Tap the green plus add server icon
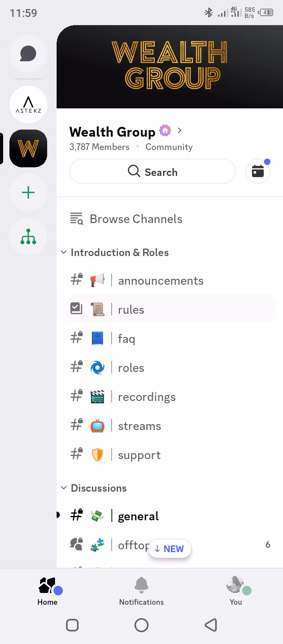The height and width of the screenshot is (644, 283). click(x=28, y=192)
